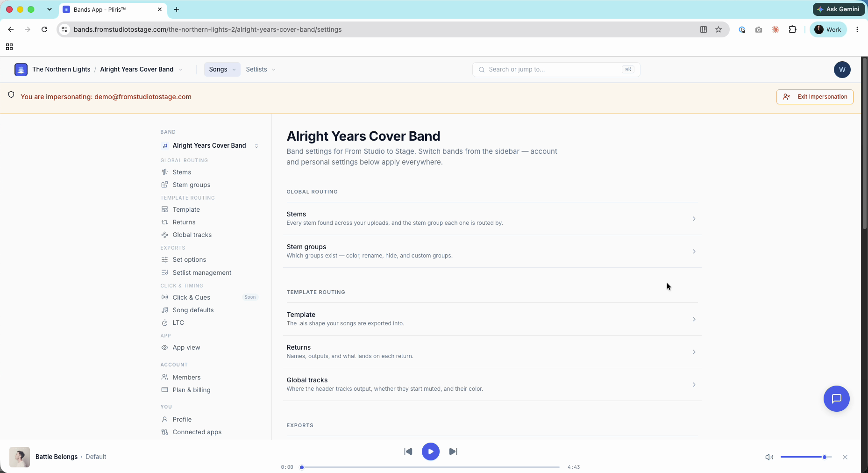Open the Stems sidebar item
The width and height of the screenshot is (868, 473).
182,172
